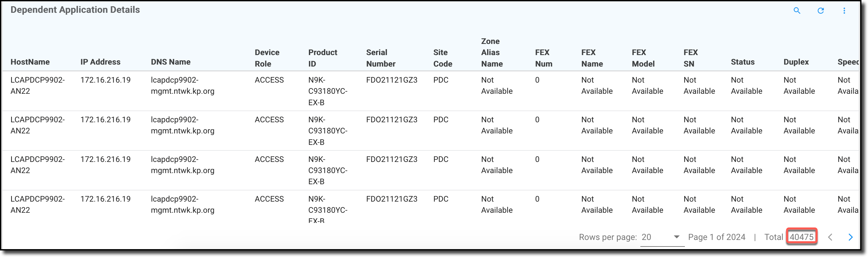Select the first row hostname LCAPDCP9902-AN22
Viewport: 868px width, 257px height.
(37, 85)
